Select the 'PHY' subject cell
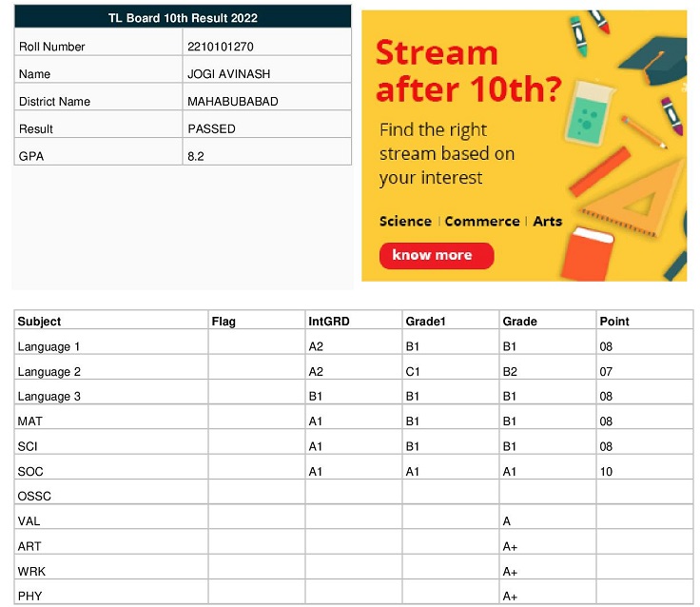 click(x=111, y=593)
